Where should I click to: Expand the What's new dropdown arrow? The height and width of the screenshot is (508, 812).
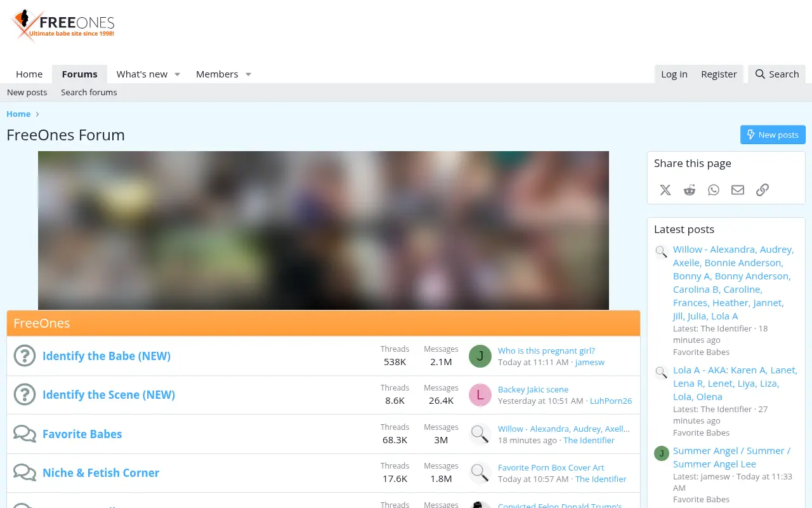tap(178, 74)
